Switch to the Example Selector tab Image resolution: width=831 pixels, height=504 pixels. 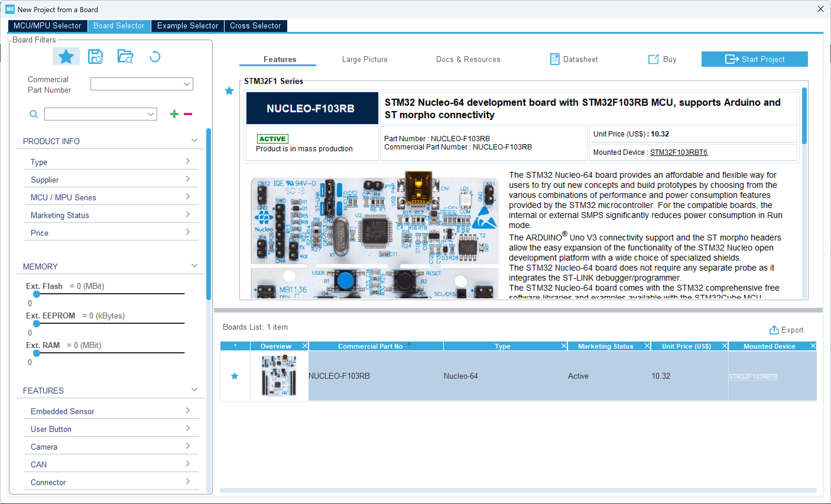click(188, 26)
